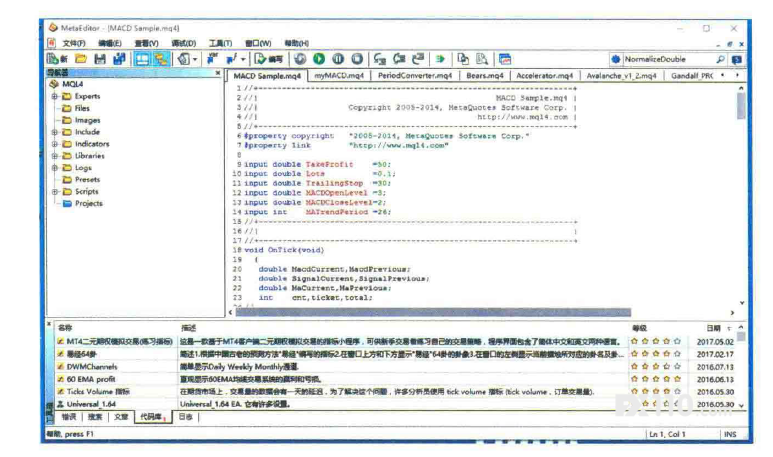Screen dimensions: 773x457
Task: Pause debugging with the pause icon
Action: (338, 59)
